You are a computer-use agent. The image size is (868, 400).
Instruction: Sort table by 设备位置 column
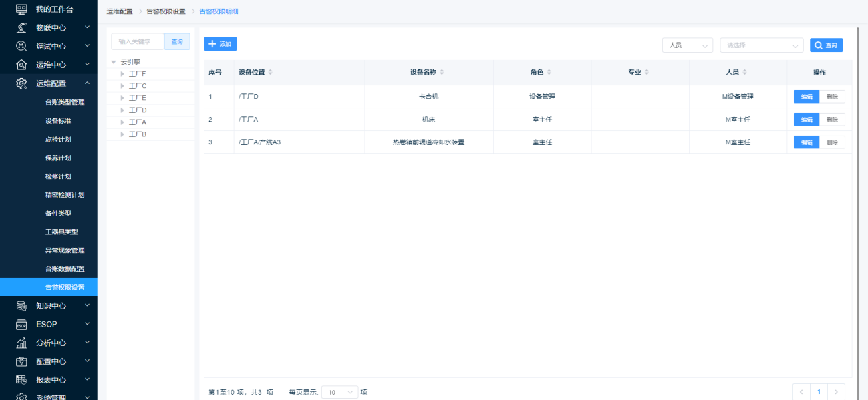pyautogui.click(x=270, y=72)
